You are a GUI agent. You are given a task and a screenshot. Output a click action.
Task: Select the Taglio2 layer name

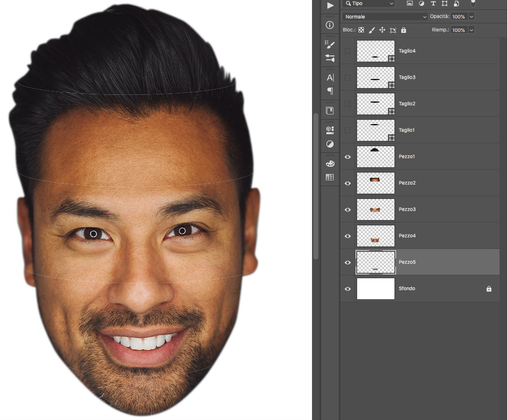407,104
